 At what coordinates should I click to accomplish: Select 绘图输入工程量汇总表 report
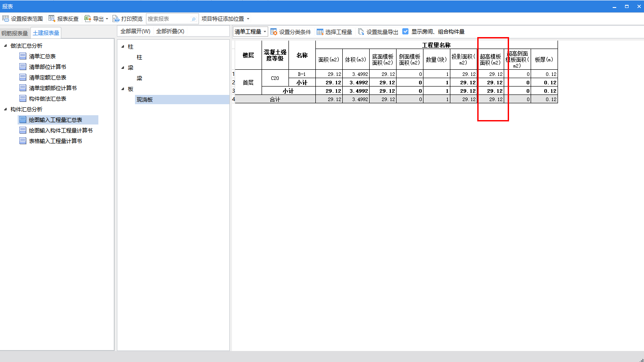[56, 120]
